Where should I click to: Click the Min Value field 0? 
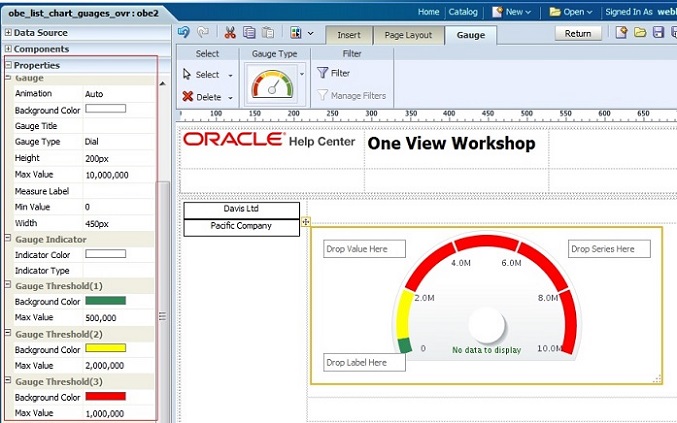[x=87, y=207]
